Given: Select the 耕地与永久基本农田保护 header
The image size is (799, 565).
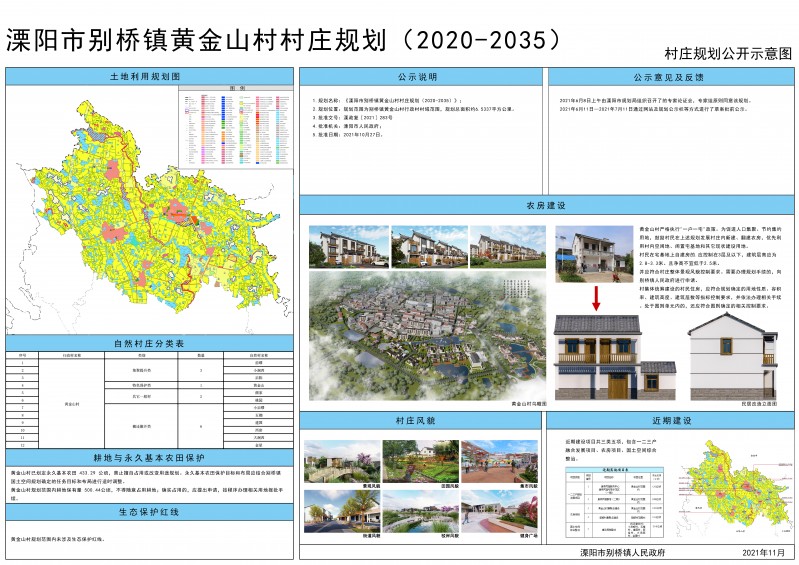Looking at the screenshot, I should click(149, 457).
